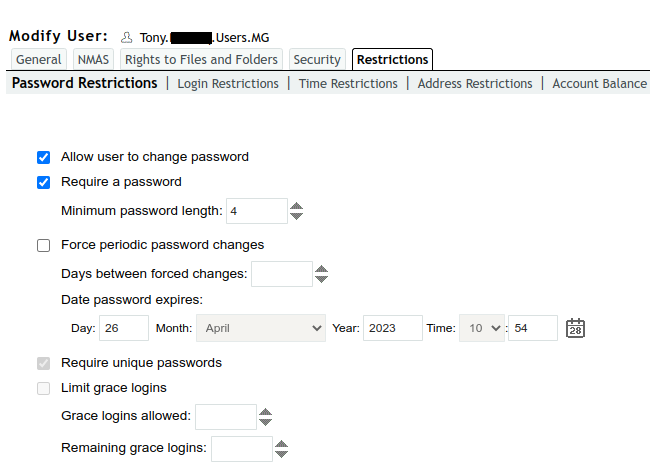The width and height of the screenshot is (650, 475).
Task: Increase days between forced changes
Action: (321, 269)
